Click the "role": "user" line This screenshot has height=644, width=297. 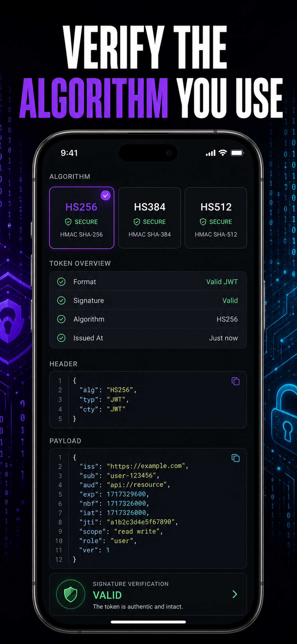(x=108, y=541)
